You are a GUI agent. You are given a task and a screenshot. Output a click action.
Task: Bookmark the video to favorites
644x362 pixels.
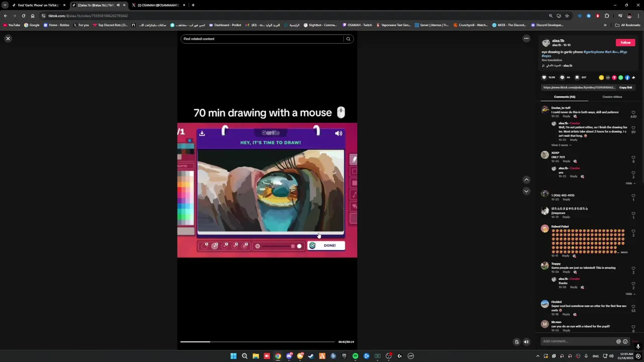577,77
